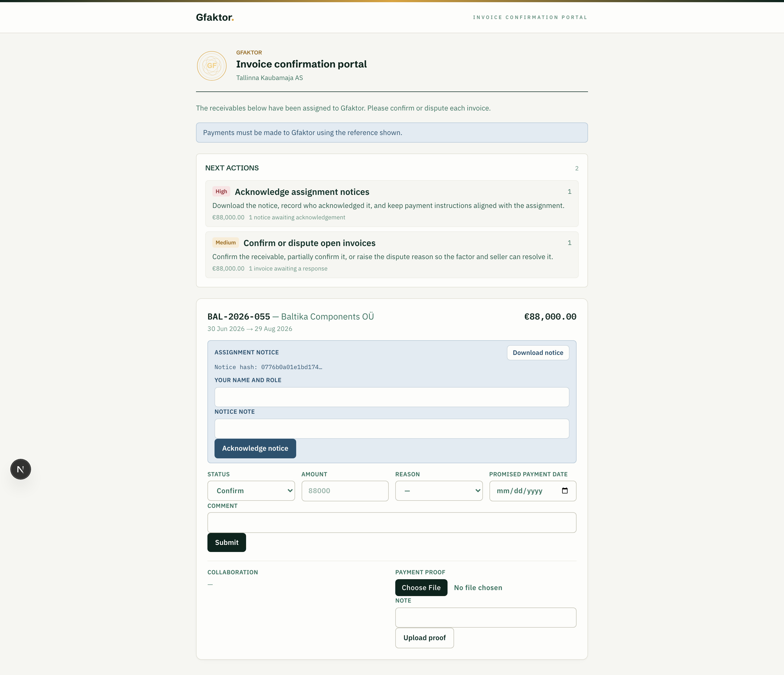Click the Collaboration section label
The image size is (784, 675).
(233, 572)
